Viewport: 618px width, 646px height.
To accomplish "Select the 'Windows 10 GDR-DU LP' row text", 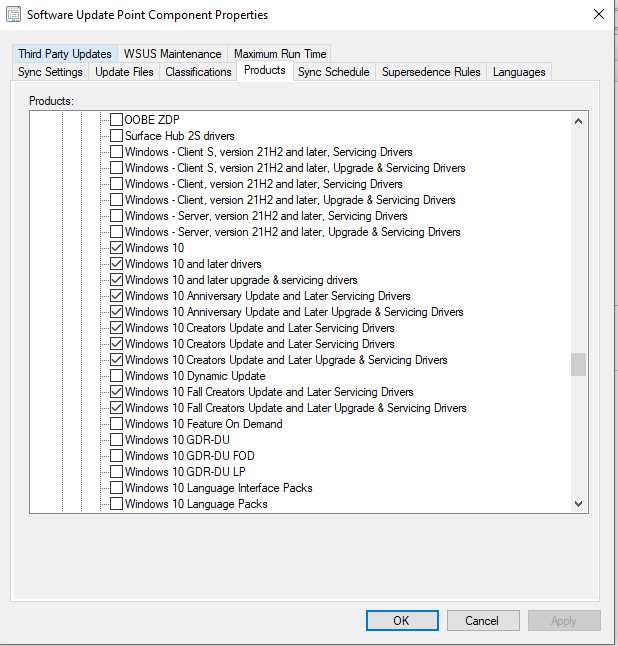I will coord(185,472).
